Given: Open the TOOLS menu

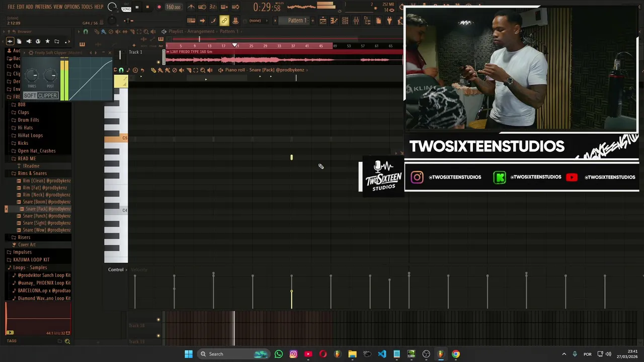Looking at the screenshot, I should tap(87, 7).
